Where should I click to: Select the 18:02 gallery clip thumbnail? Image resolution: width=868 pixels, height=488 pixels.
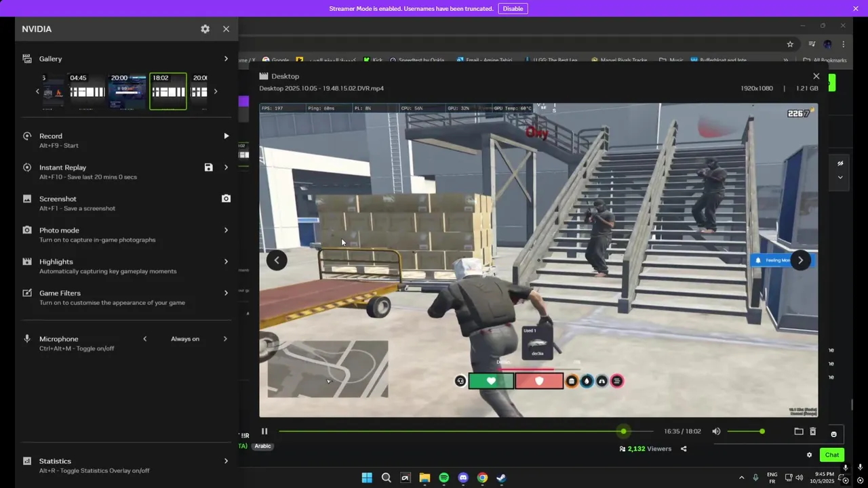pyautogui.click(x=168, y=91)
